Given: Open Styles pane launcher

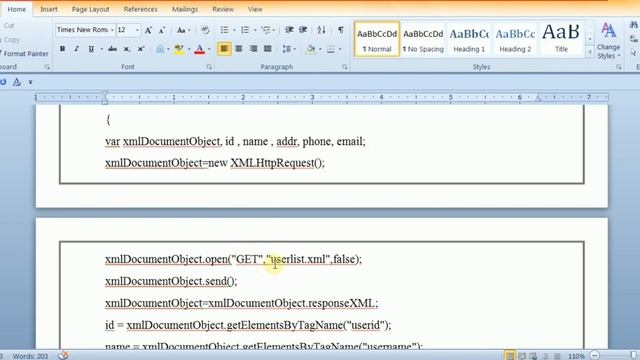Looking at the screenshot, I should point(619,67).
